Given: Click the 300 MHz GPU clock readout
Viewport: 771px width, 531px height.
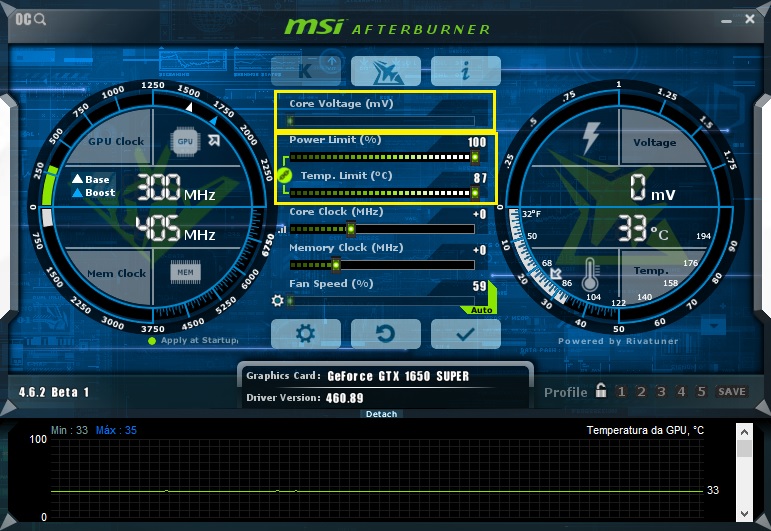Looking at the screenshot, I should pyautogui.click(x=176, y=187).
